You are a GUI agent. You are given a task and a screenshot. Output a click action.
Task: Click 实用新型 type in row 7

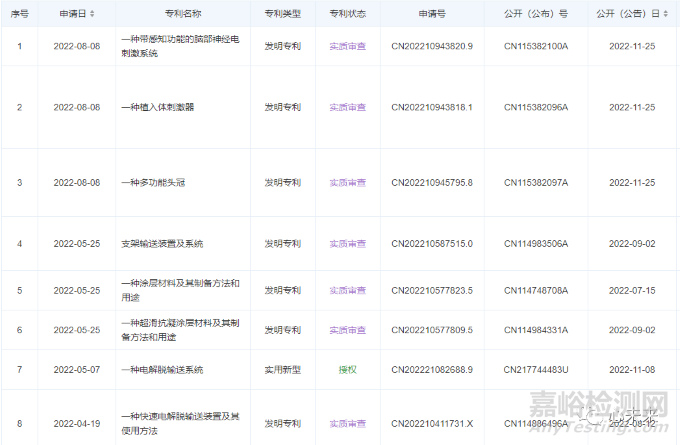[282, 369]
